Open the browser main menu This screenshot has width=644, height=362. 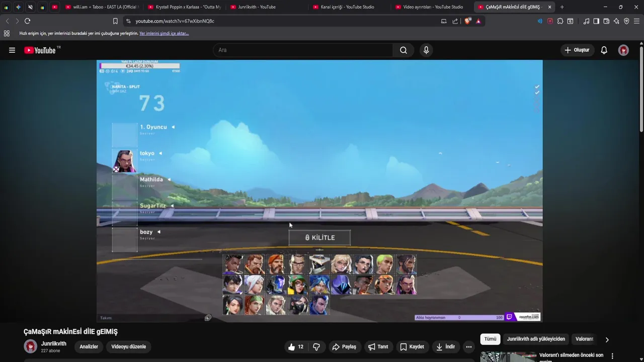click(x=637, y=21)
